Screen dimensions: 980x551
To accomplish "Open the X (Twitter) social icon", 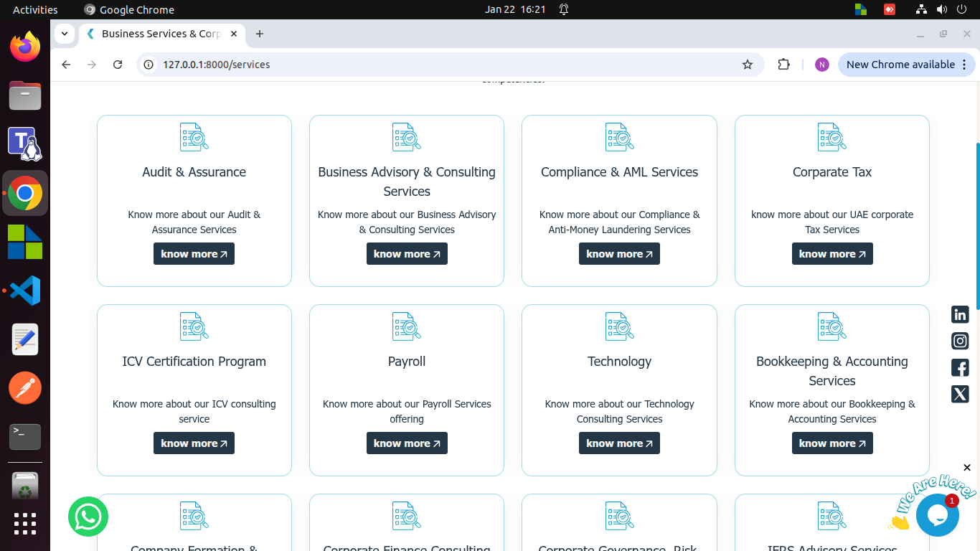I will click(960, 394).
